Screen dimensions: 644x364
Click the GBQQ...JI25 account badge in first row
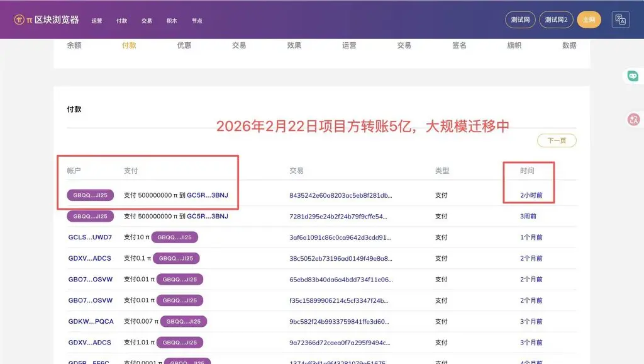89,195
